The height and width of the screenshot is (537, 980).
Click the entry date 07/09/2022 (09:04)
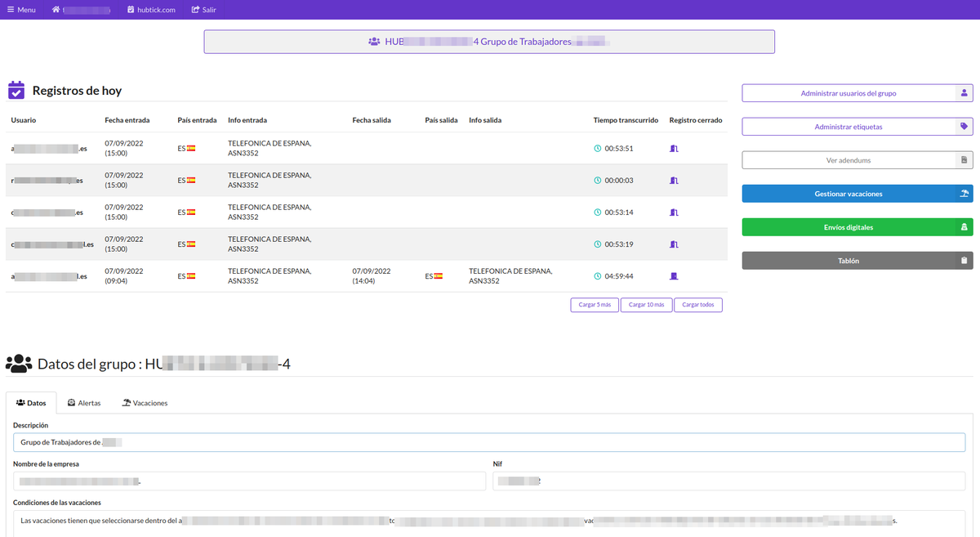(124, 276)
